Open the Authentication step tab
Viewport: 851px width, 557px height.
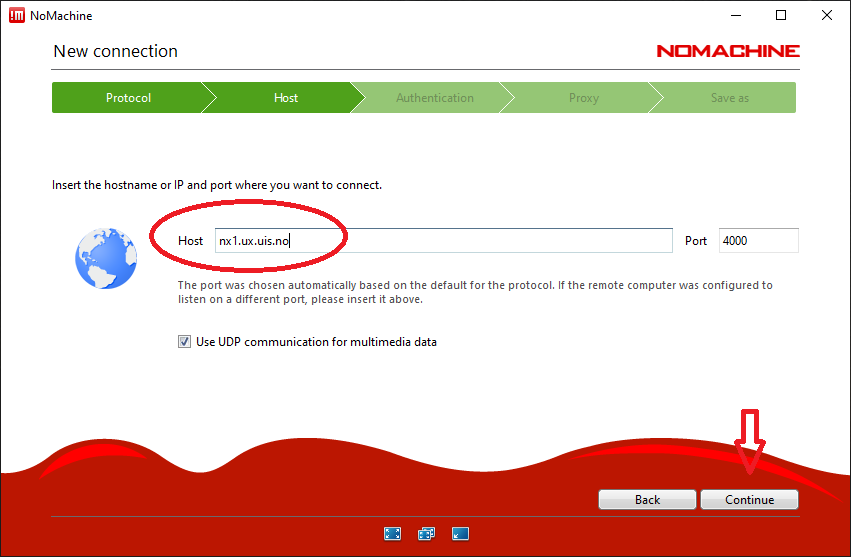tap(435, 98)
